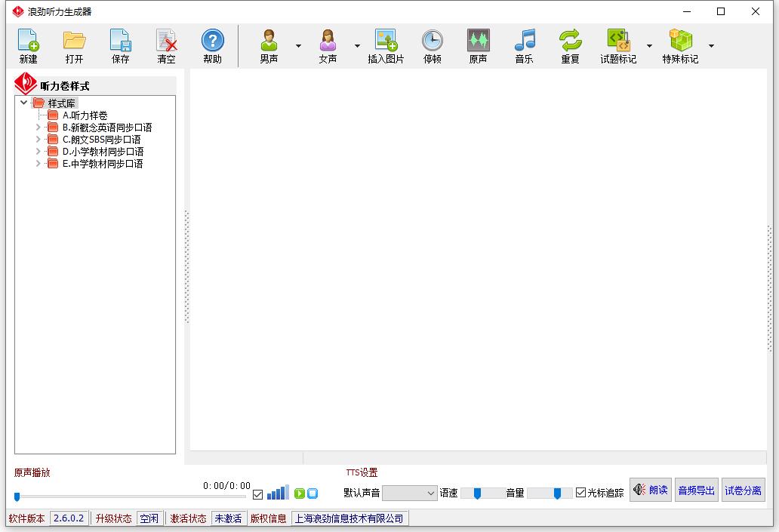Image resolution: width=779 pixels, height=532 pixels.
Task: Select the 女声 female voice icon
Action: pos(328,40)
